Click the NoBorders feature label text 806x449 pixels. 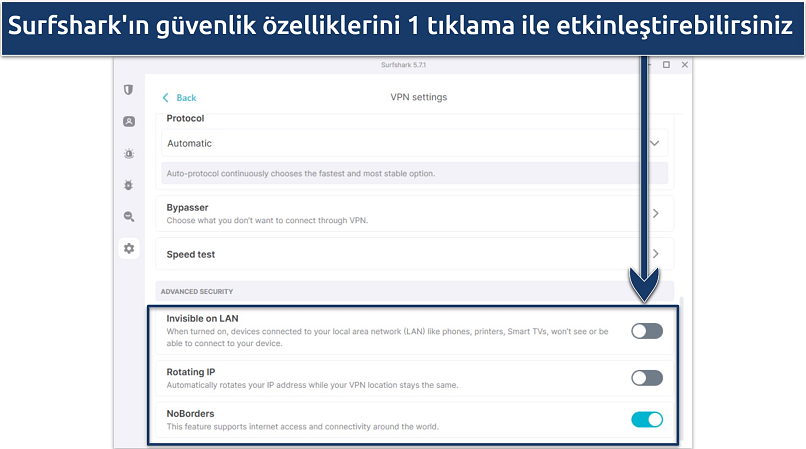pos(189,412)
